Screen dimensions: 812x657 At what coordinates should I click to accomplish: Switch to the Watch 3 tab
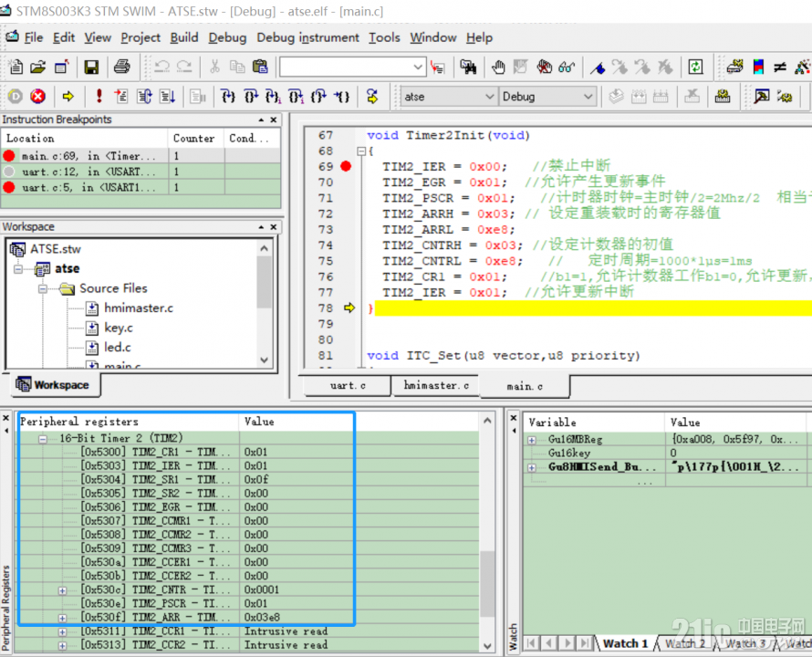pyautogui.click(x=745, y=643)
